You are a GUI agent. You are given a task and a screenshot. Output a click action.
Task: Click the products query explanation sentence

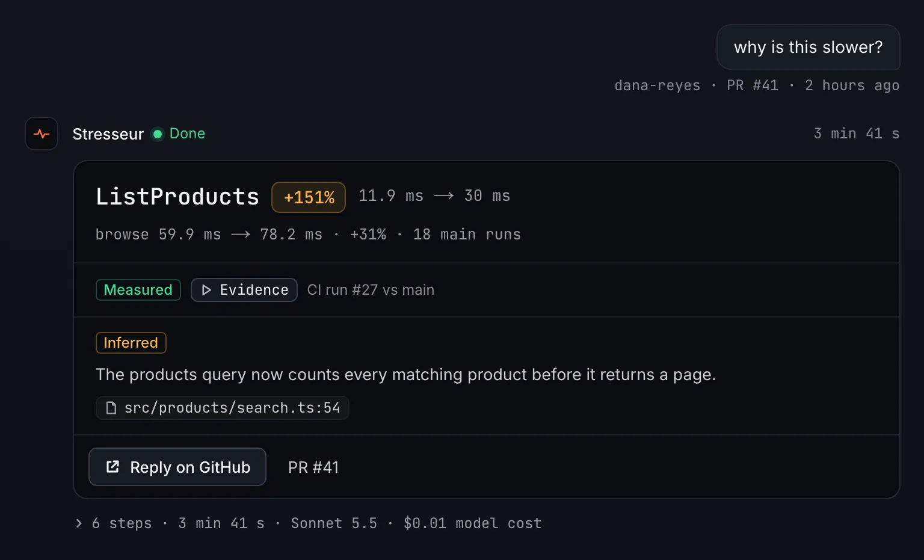pyautogui.click(x=406, y=375)
